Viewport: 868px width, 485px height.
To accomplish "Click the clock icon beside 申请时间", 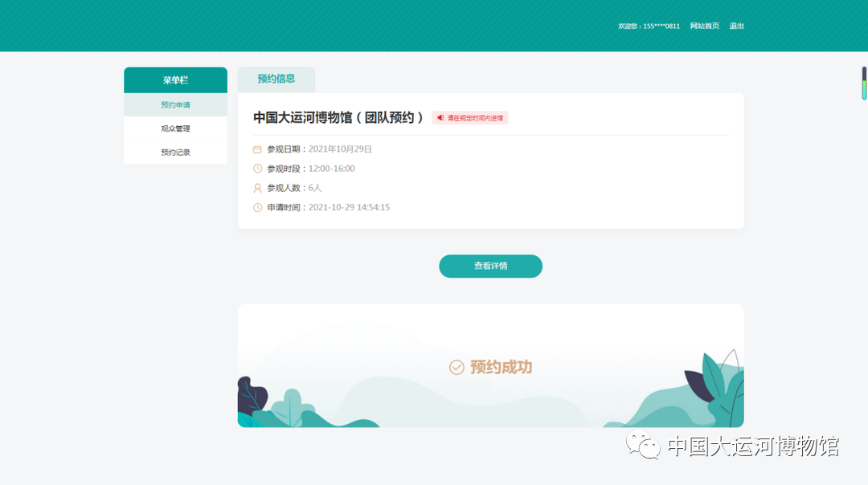I will click(257, 208).
